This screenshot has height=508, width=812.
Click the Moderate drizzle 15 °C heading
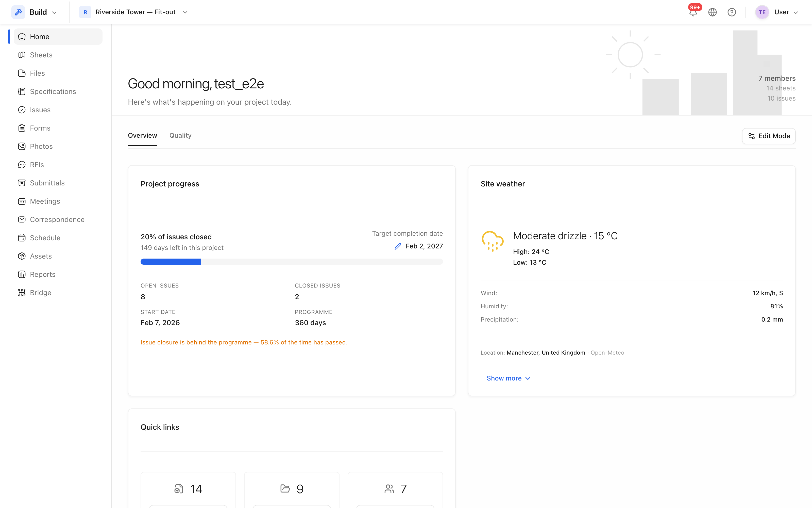(x=565, y=236)
